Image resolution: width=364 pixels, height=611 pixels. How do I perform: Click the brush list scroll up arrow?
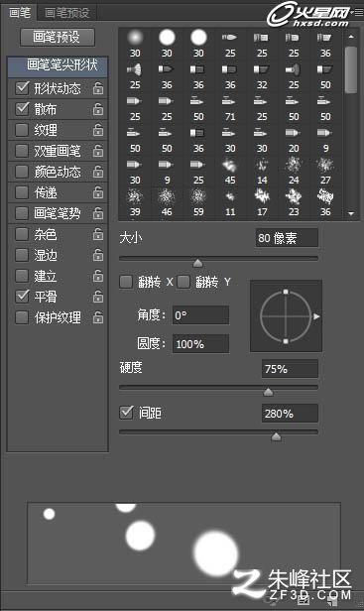click(x=351, y=37)
